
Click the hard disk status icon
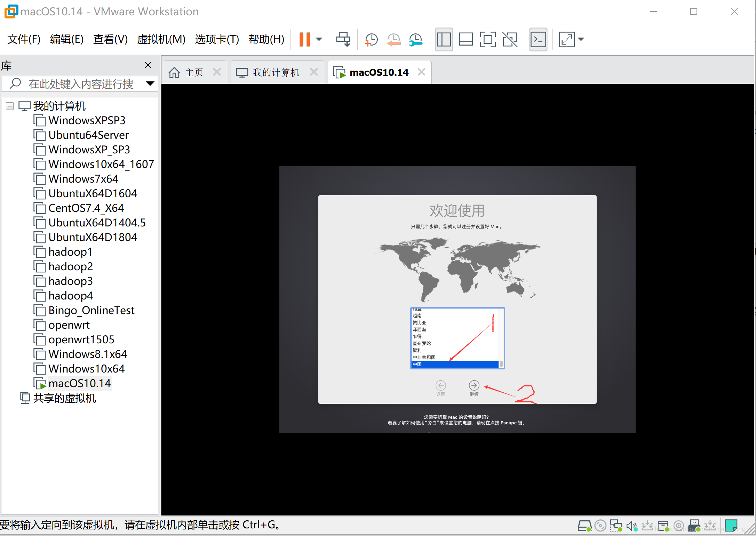coord(584,526)
